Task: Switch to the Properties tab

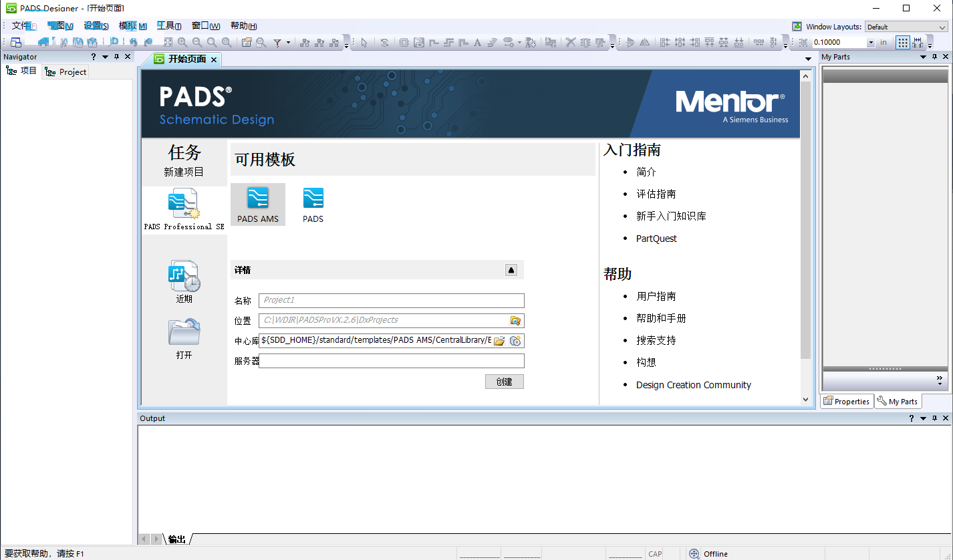Action: [847, 401]
